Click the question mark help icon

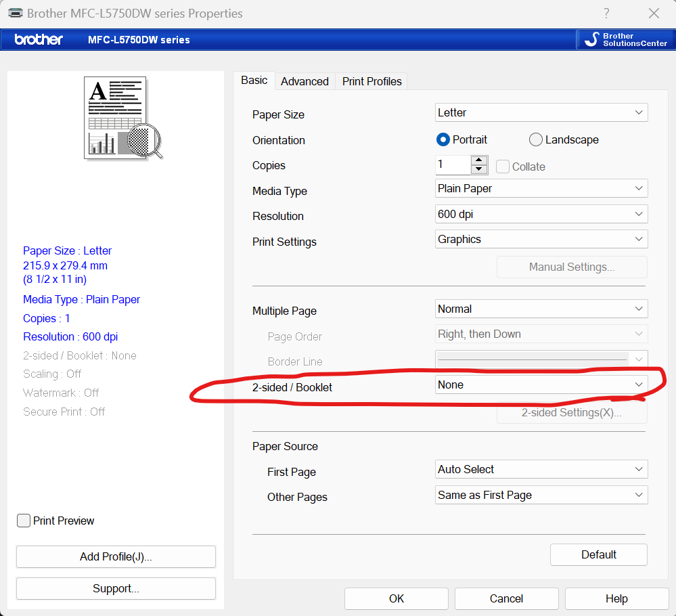[606, 14]
